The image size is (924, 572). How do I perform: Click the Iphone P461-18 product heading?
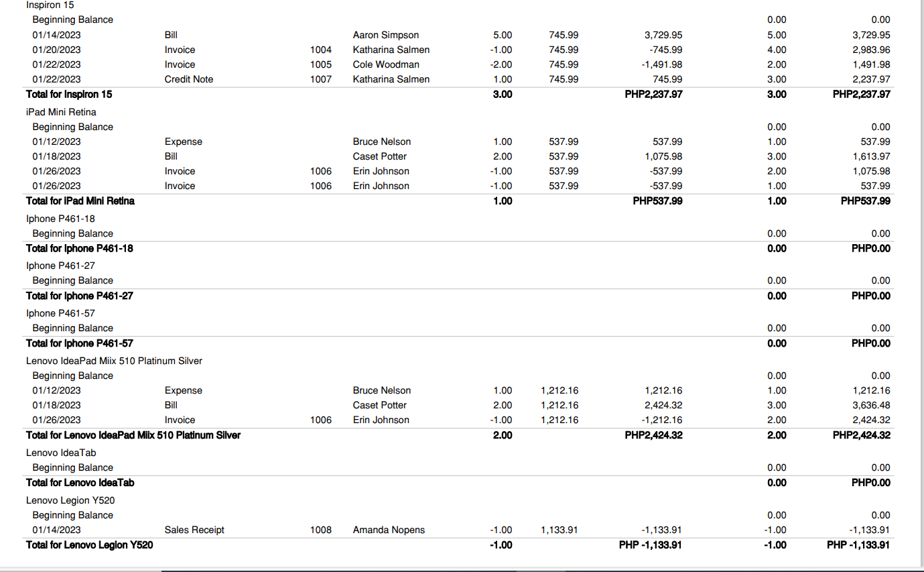(x=60, y=219)
